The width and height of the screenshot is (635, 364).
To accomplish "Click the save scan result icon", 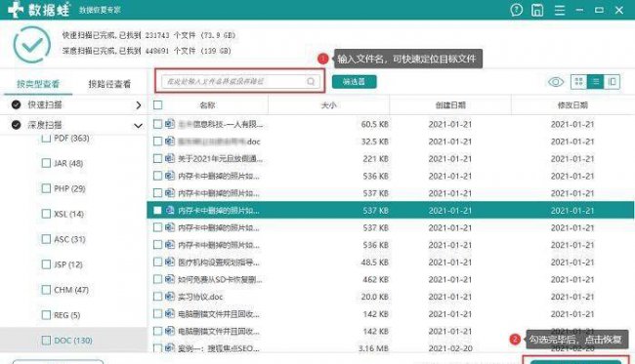I will pyautogui.click(x=537, y=10).
